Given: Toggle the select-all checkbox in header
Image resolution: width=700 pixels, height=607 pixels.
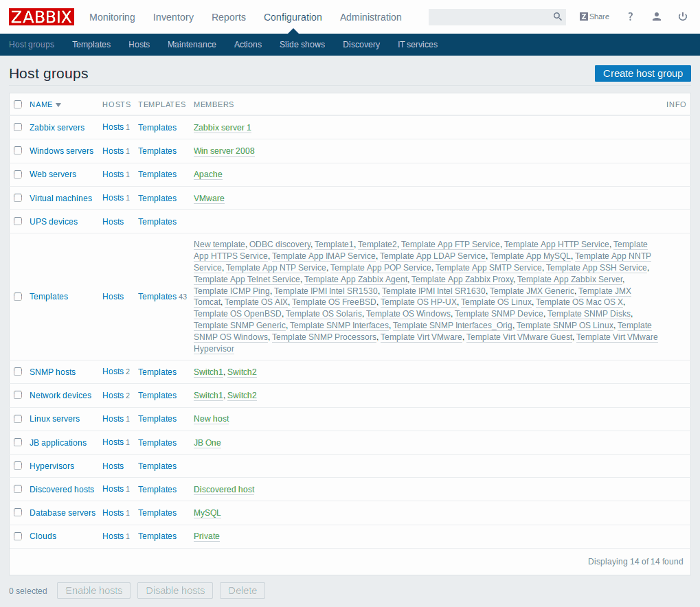Looking at the screenshot, I should pos(18,104).
